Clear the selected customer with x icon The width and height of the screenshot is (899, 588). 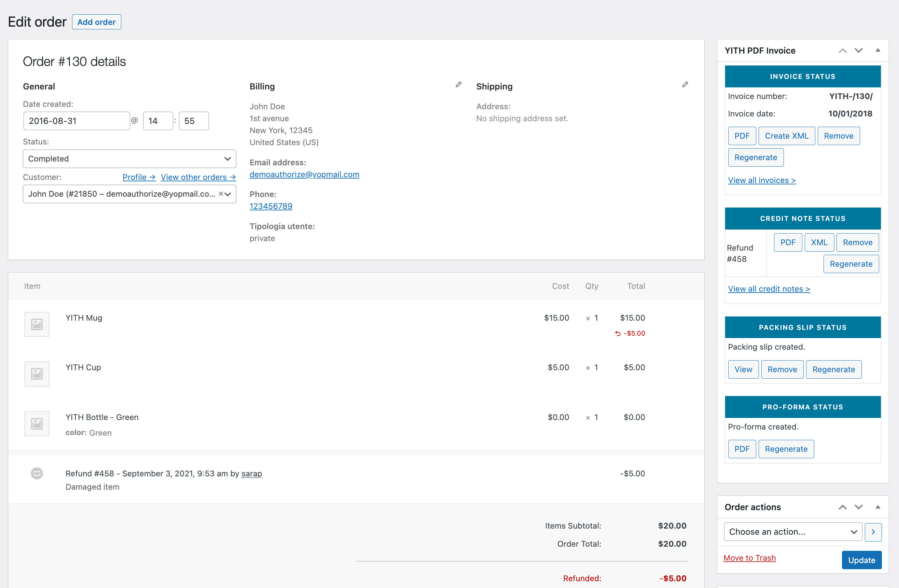(x=221, y=194)
